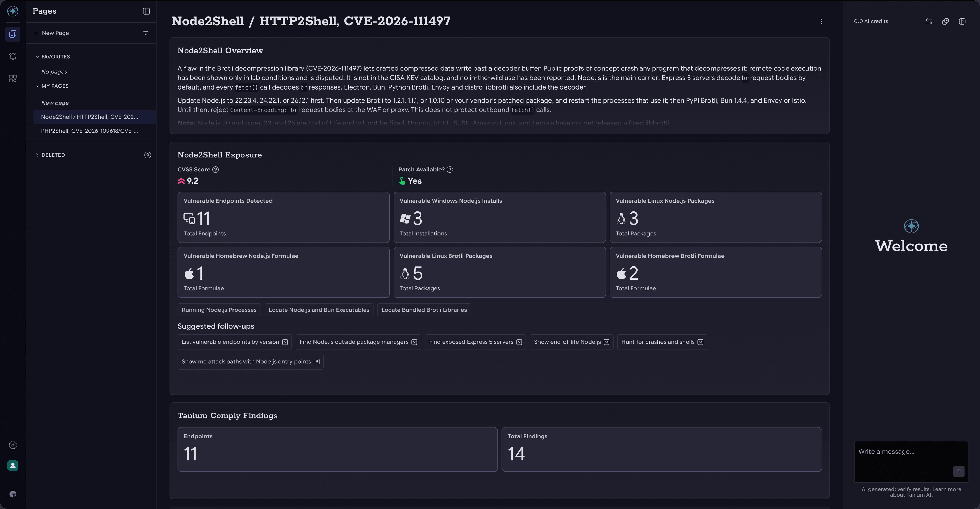Open the Pages icon in the left rail
This screenshot has width=980, height=509.
[13, 34]
